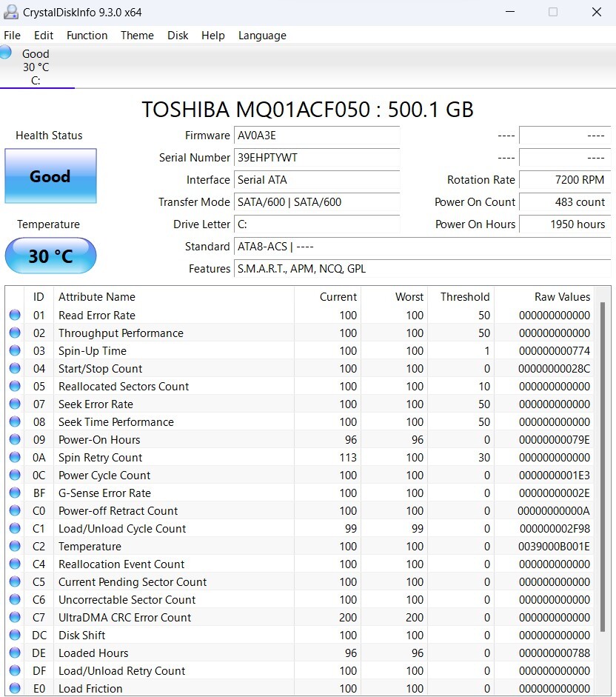Open the File menu
The image size is (616, 697).
point(12,35)
